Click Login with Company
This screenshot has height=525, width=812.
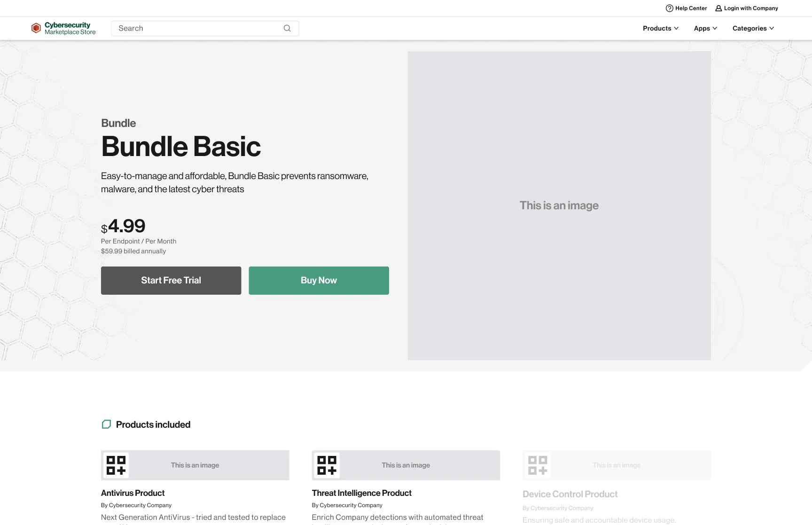point(750,8)
